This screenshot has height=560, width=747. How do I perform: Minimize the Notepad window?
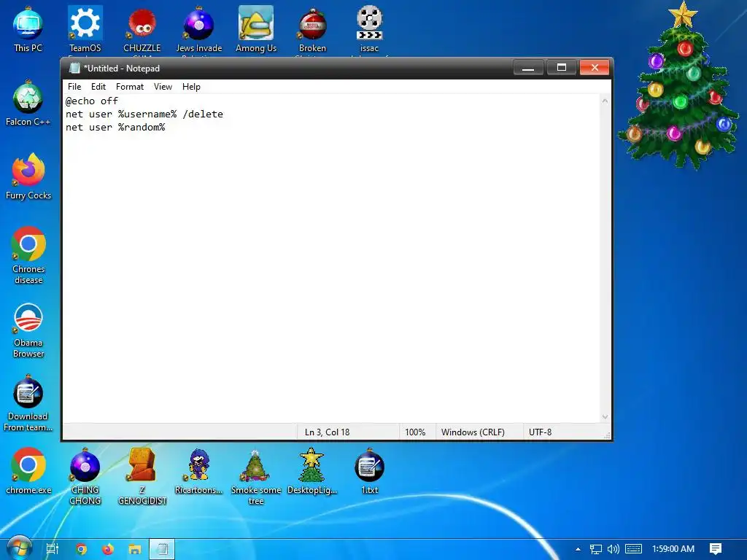coord(528,68)
